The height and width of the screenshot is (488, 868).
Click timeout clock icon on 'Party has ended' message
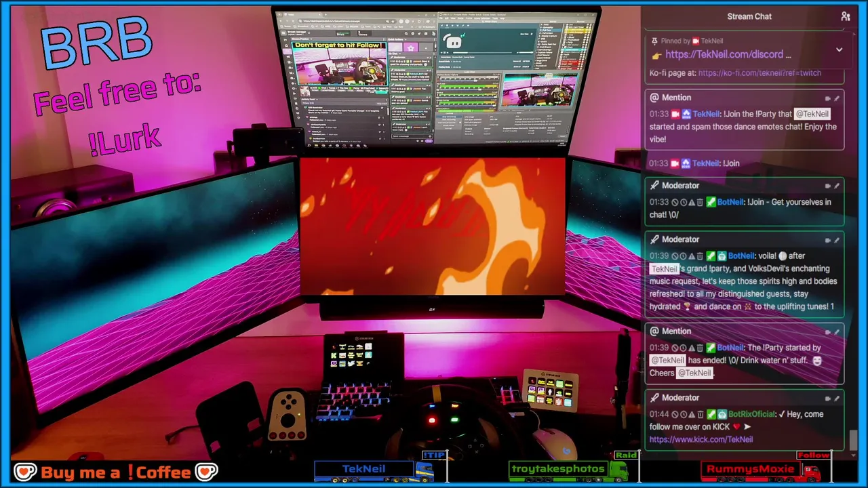pyautogui.click(x=684, y=348)
